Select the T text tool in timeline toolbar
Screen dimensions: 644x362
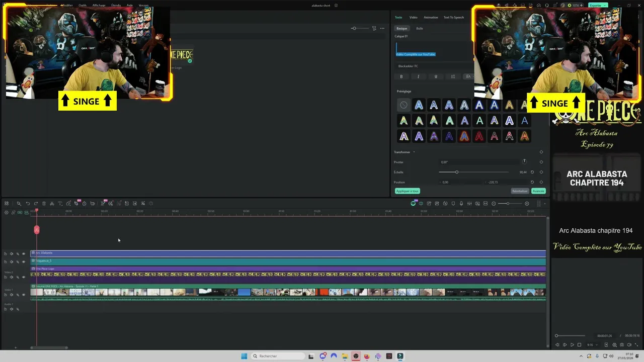(x=60, y=204)
